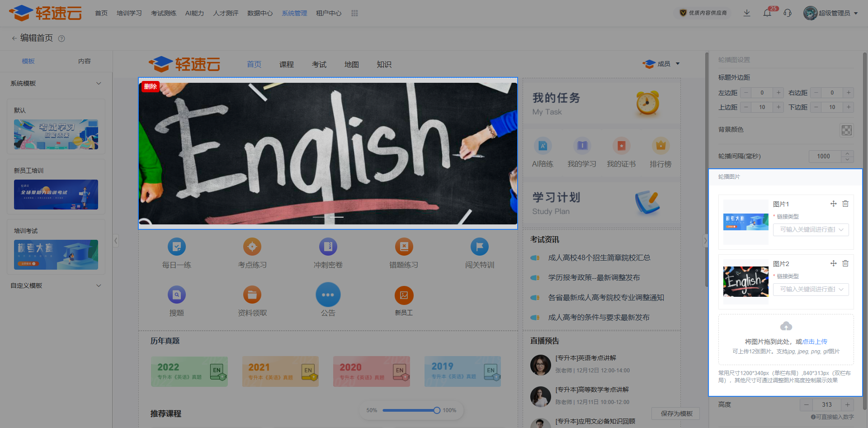Switch to the 内容 tab
Image resolution: width=868 pixels, height=428 pixels.
point(85,61)
